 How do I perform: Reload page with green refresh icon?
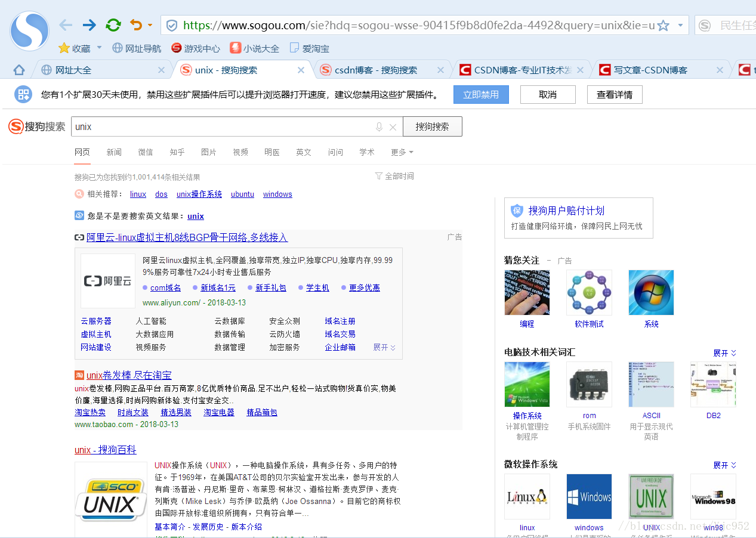[113, 25]
